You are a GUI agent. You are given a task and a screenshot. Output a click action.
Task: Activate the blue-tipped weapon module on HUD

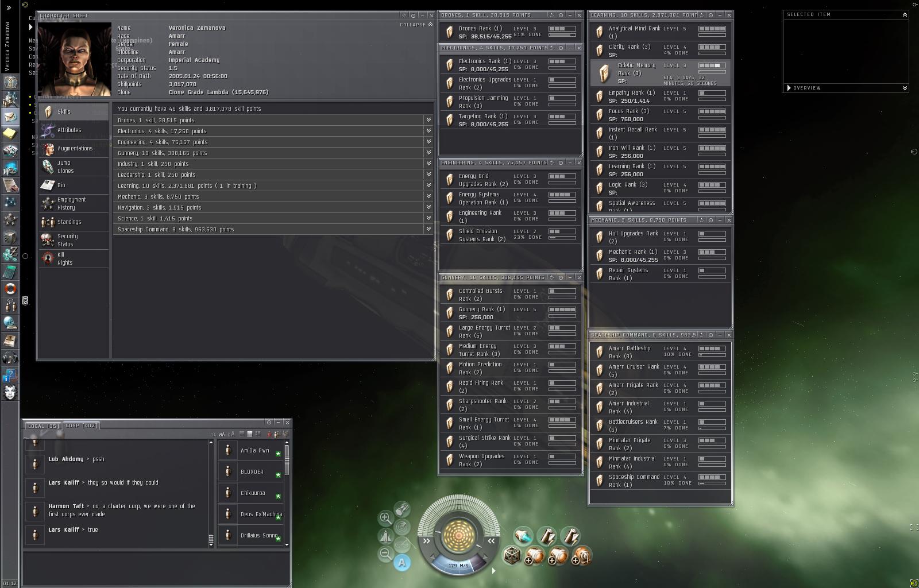[523, 536]
